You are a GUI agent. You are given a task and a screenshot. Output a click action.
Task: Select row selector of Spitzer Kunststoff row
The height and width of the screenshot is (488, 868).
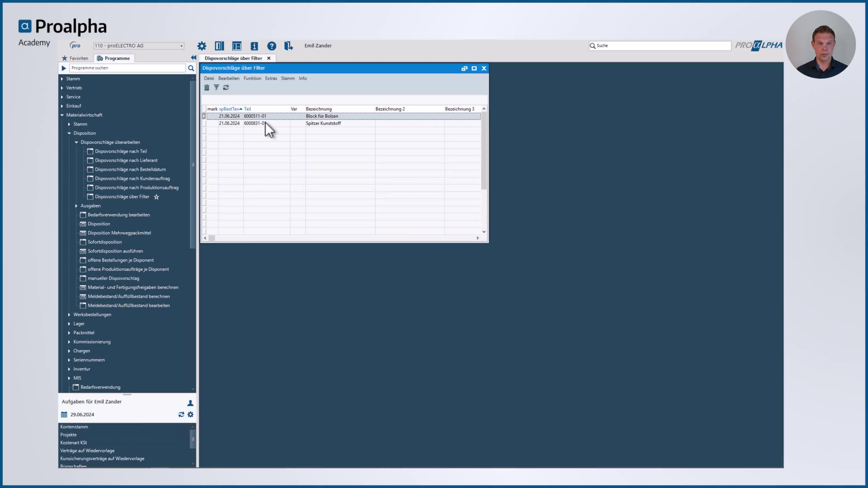204,123
